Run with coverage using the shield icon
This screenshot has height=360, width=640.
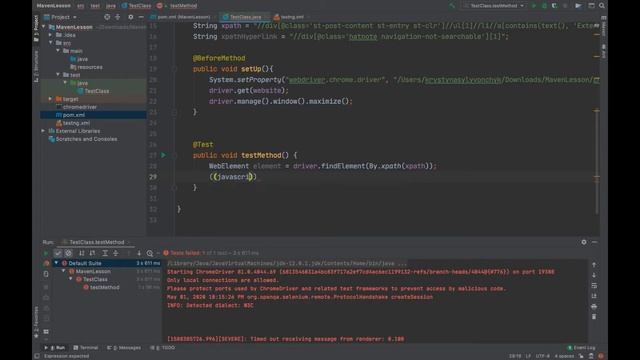coord(554,6)
